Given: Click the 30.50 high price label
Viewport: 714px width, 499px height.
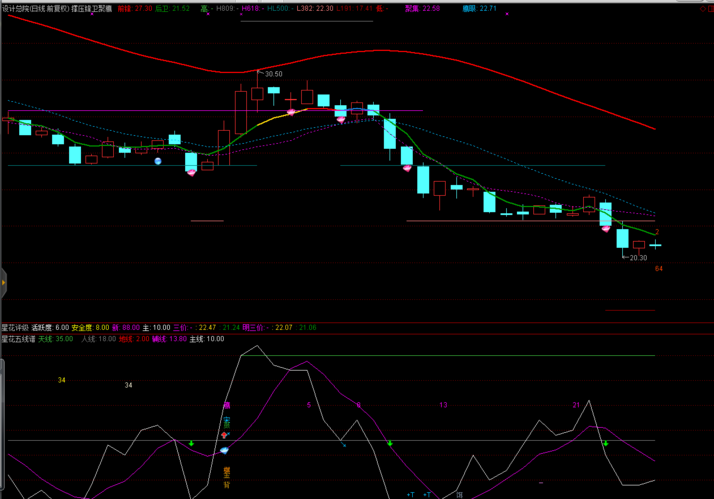Looking at the screenshot, I should (x=274, y=74).
